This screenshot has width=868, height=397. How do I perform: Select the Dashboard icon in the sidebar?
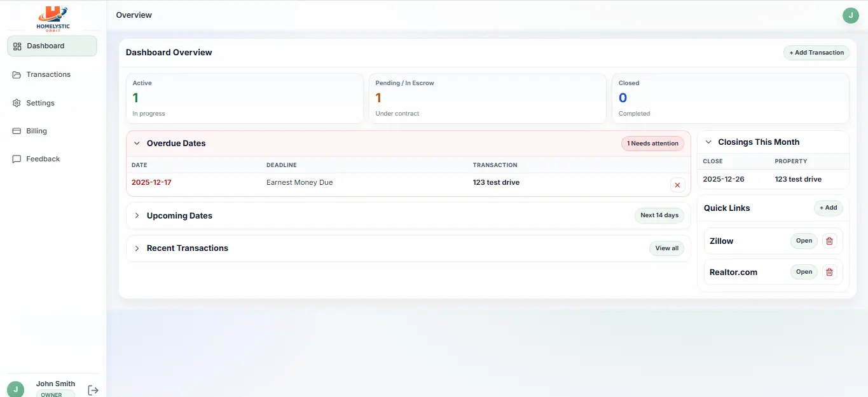(16, 46)
